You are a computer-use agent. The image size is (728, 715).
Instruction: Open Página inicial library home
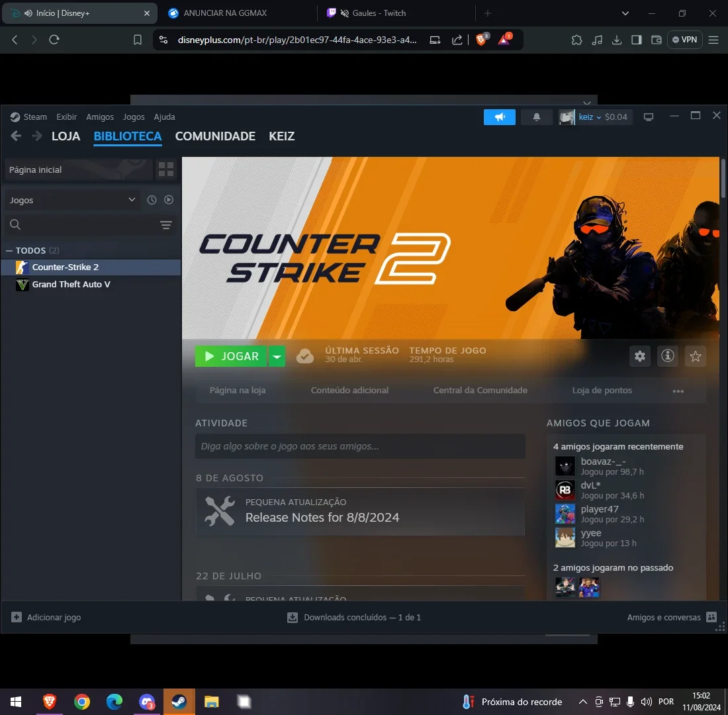pos(78,169)
